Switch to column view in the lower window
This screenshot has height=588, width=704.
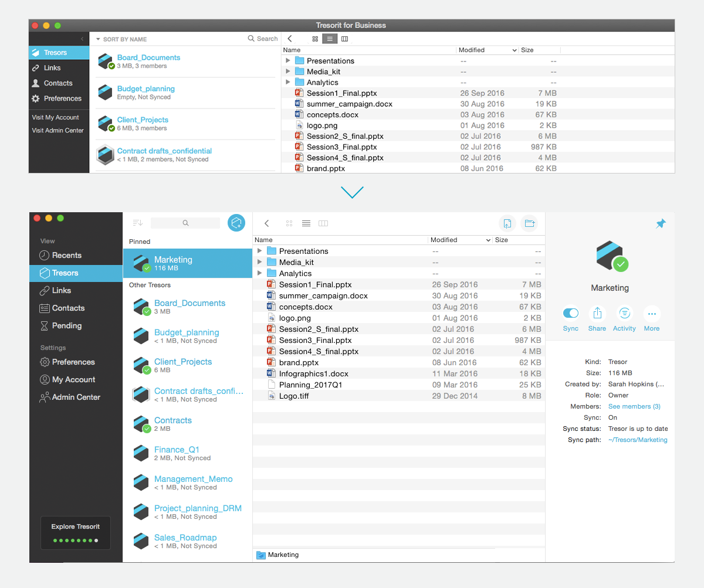[x=323, y=223]
